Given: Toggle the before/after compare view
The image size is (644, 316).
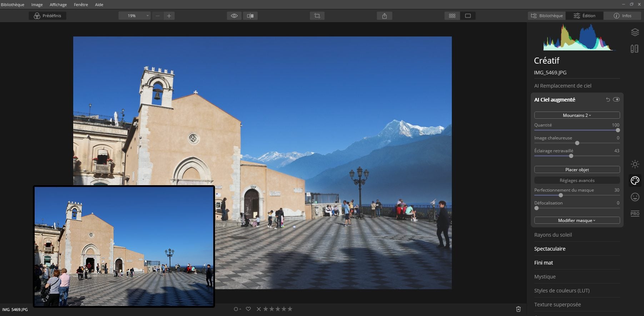Looking at the screenshot, I should (x=250, y=16).
